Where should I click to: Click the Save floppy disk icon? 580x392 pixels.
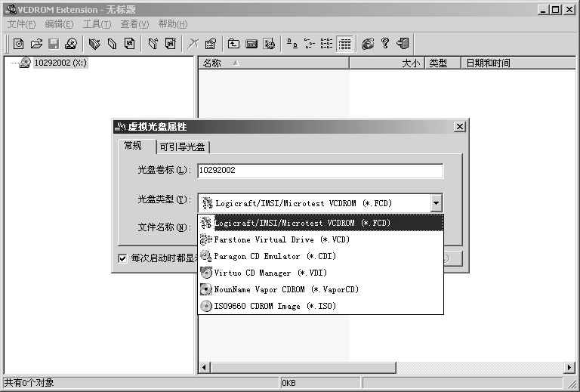[54, 44]
